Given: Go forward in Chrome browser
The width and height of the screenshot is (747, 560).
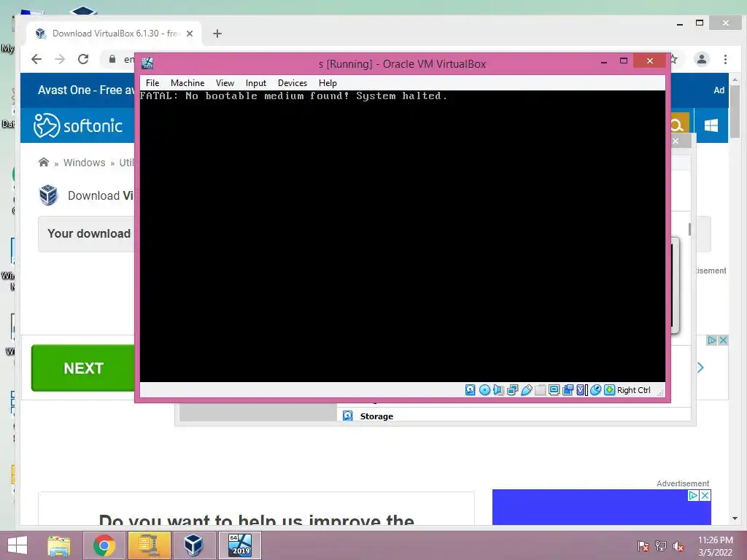Looking at the screenshot, I should 60,59.
